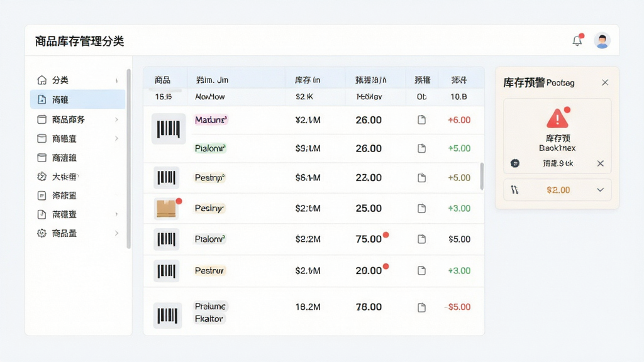Click the document icon in the 20.00 row

421,270
